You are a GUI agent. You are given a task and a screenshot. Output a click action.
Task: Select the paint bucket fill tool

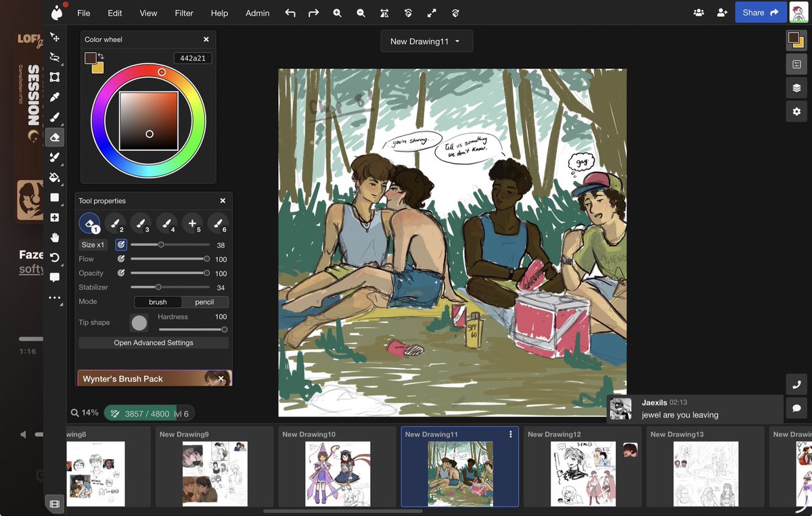55,177
